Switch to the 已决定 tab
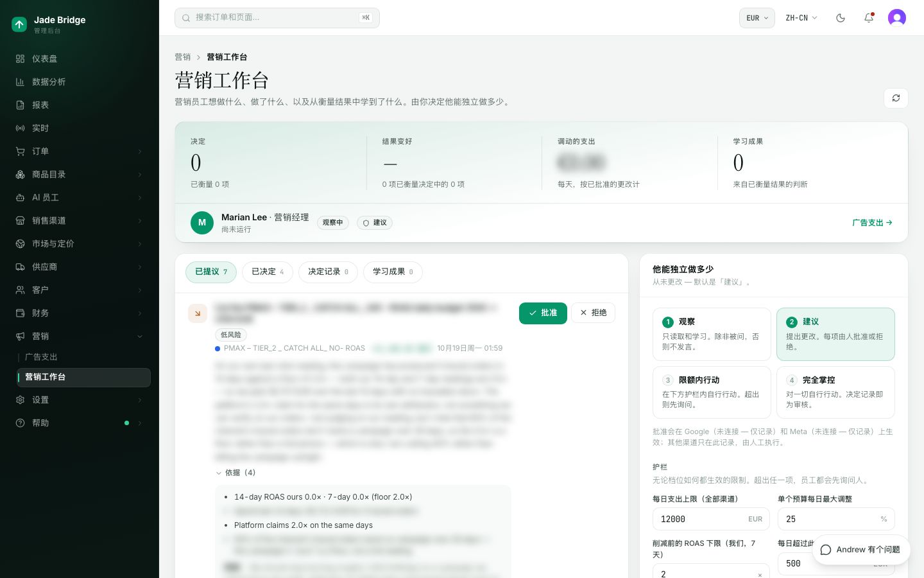The height and width of the screenshot is (578, 924). (268, 272)
